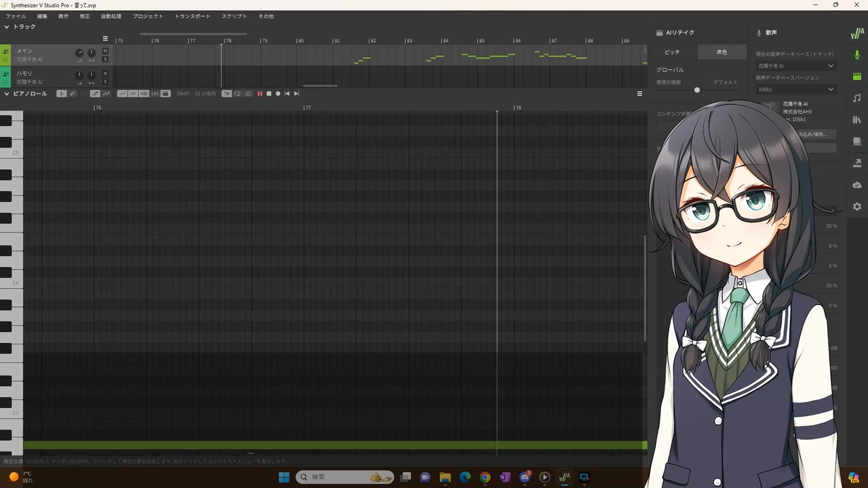Open the voice database version dropdown 106b1
The height and width of the screenshot is (488, 868).
[x=796, y=89]
